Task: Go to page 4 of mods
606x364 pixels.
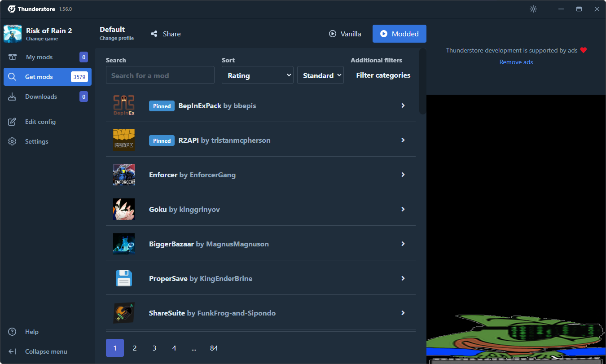Action: pyautogui.click(x=174, y=348)
